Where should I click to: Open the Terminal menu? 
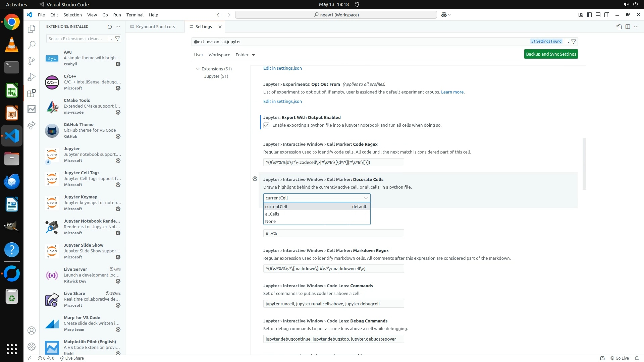click(x=135, y=15)
